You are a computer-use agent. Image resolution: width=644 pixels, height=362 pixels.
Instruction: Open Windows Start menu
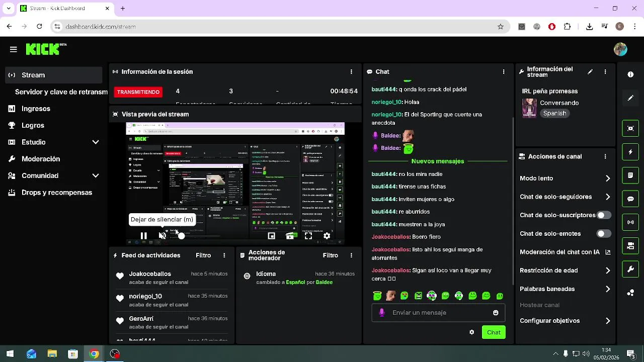10,354
